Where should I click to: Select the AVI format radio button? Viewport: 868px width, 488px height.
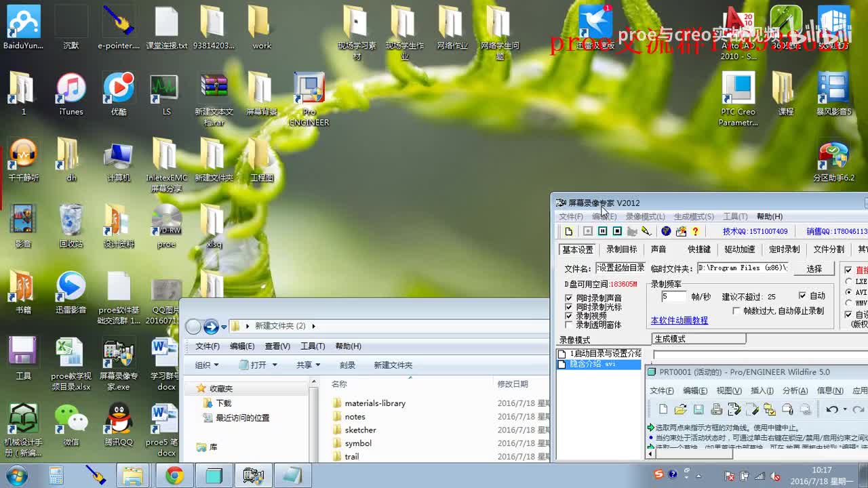pos(848,292)
